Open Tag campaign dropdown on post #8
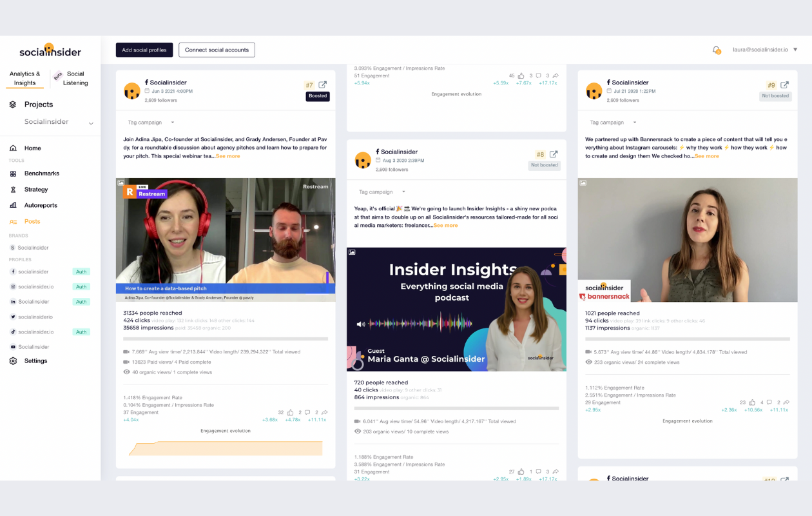The width and height of the screenshot is (812, 516). (382, 192)
